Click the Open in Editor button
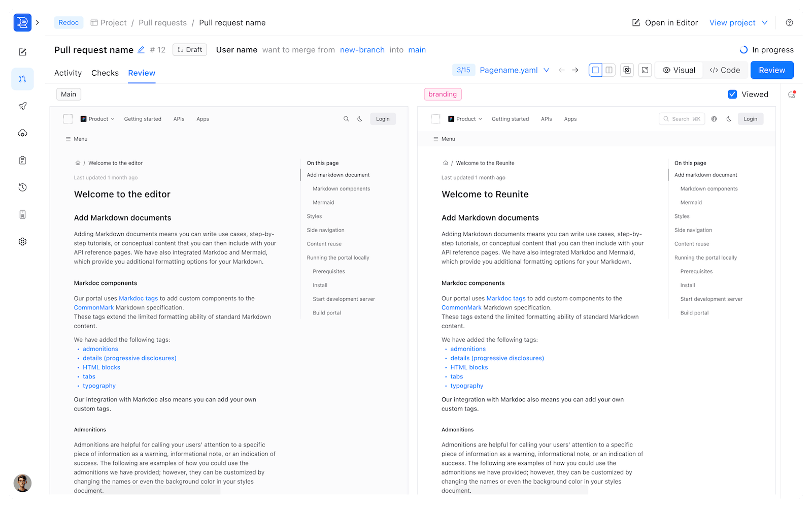812x508 pixels. pos(665,22)
